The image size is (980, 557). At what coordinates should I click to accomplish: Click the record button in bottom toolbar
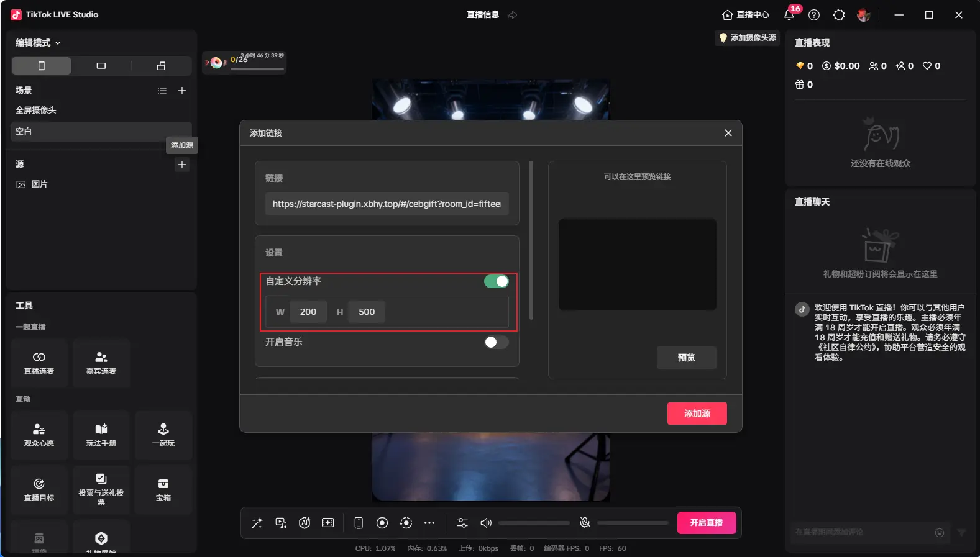(x=382, y=523)
